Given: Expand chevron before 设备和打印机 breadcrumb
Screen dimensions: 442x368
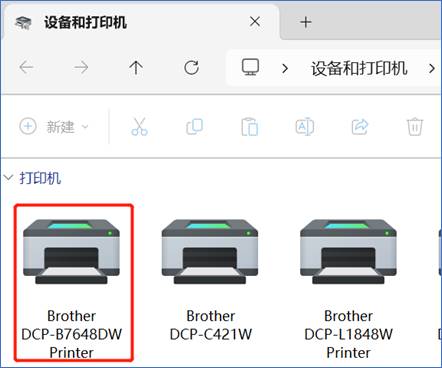Looking at the screenshot, I should [285, 68].
